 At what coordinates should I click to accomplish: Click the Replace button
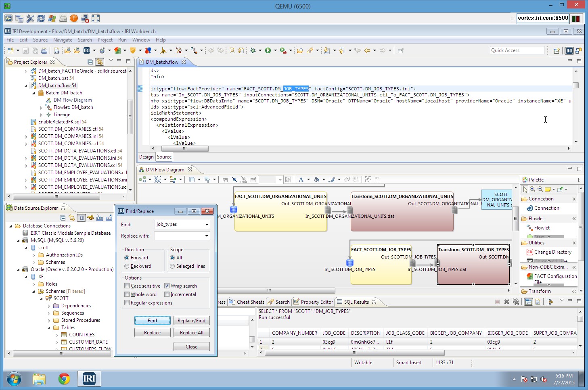tap(152, 333)
